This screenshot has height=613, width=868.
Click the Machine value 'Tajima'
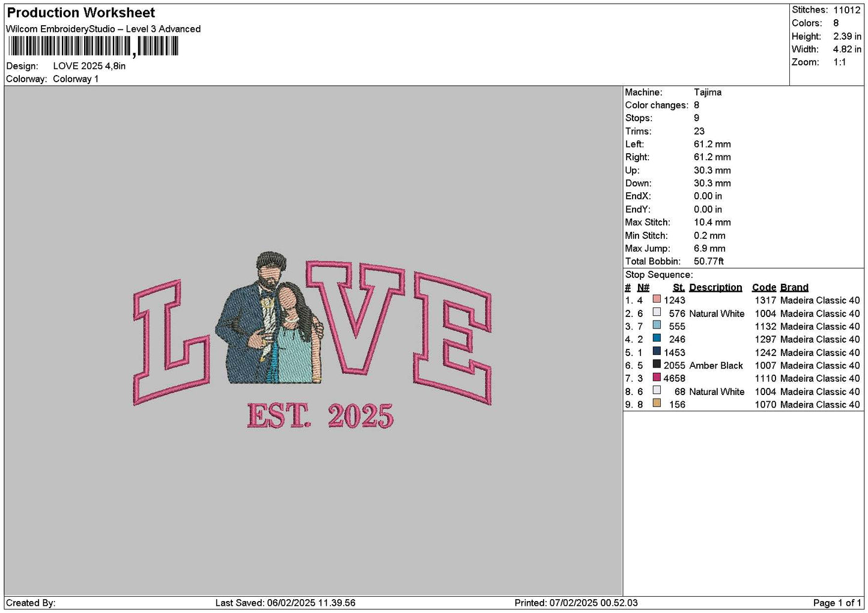pos(708,92)
